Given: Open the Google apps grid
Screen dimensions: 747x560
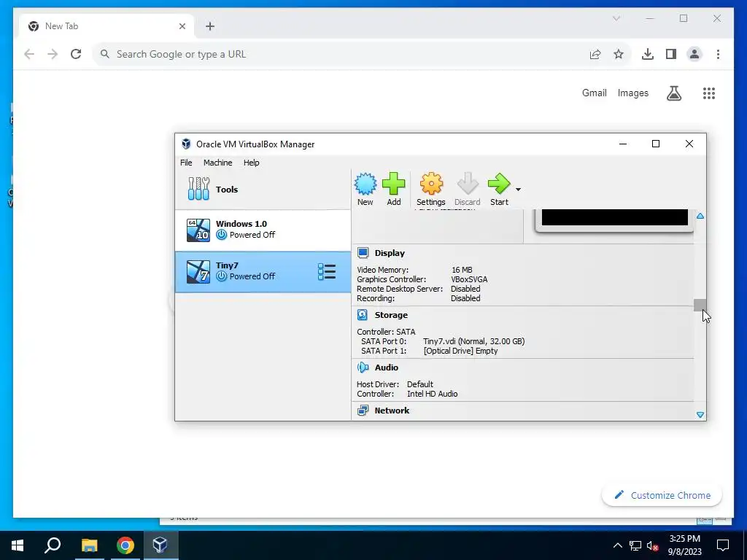Looking at the screenshot, I should pyautogui.click(x=709, y=93).
